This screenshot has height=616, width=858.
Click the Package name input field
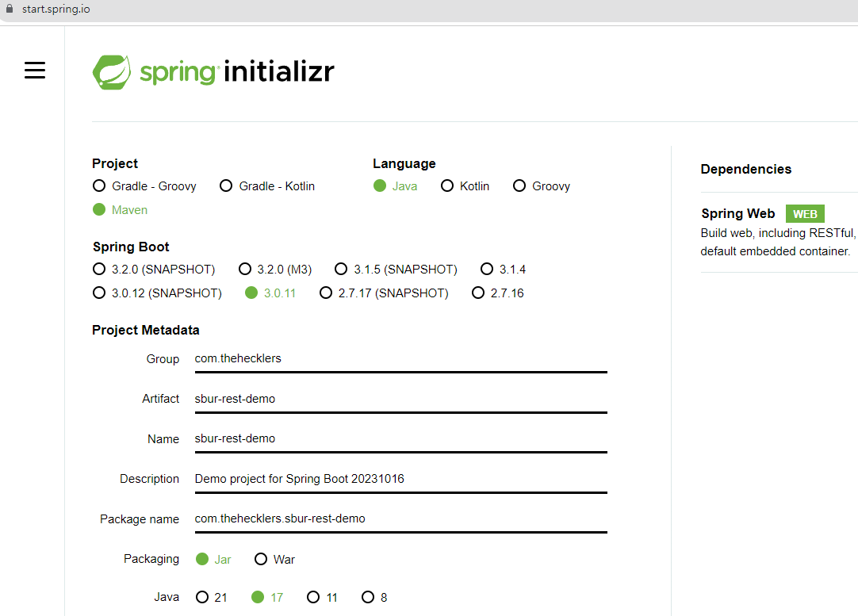401,519
